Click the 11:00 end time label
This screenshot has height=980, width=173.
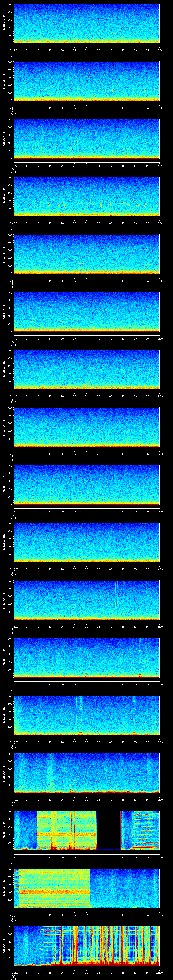point(159,396)
